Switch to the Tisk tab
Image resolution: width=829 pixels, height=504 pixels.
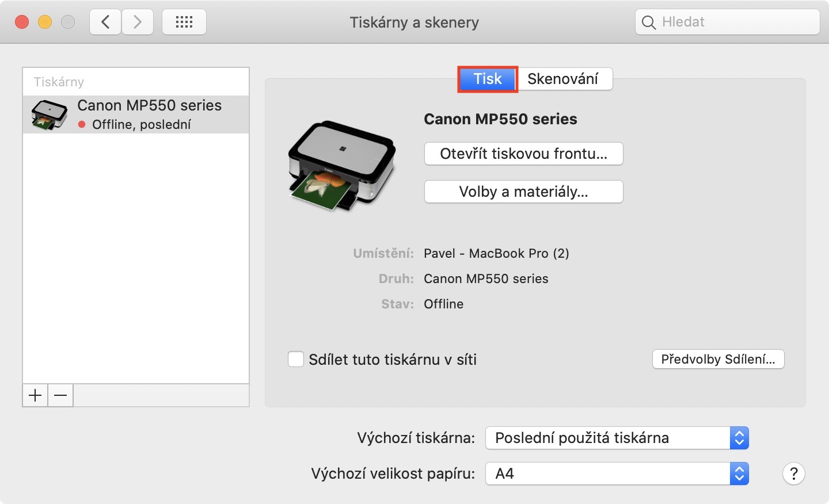[488, 79]
